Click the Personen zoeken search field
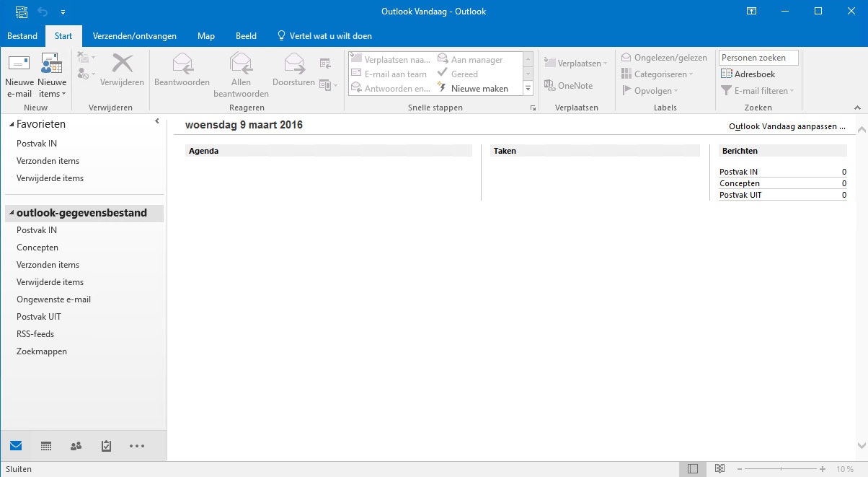 point(758,58)
